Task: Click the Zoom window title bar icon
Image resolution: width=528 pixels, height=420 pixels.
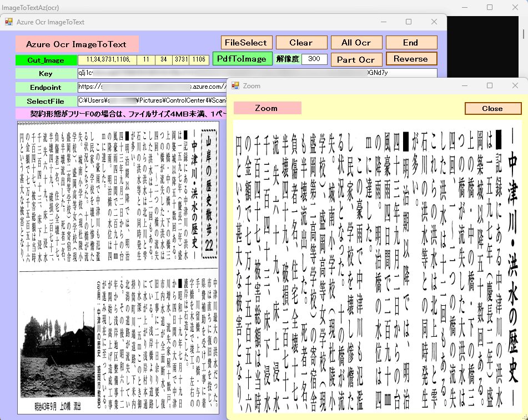Action: (x=235, y=86)
